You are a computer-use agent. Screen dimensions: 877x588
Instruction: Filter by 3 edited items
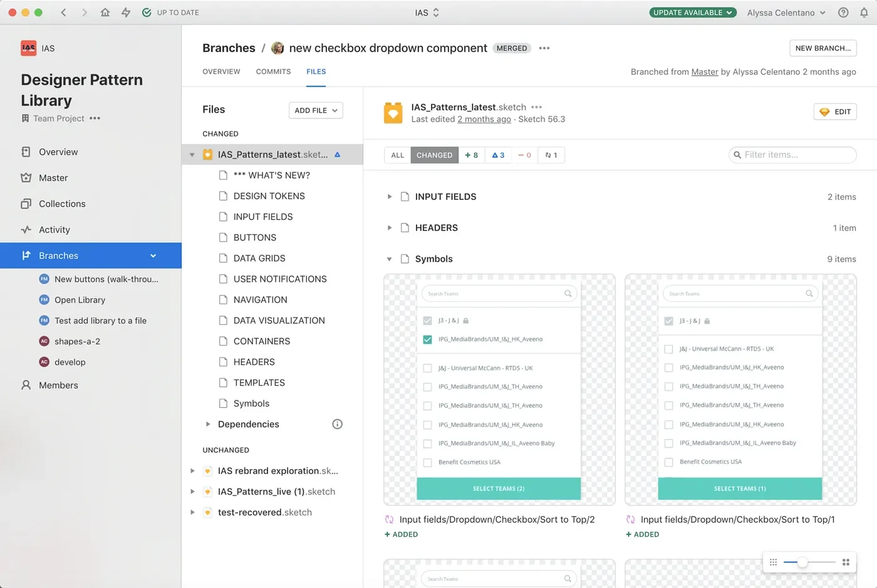tap(498, 155)
